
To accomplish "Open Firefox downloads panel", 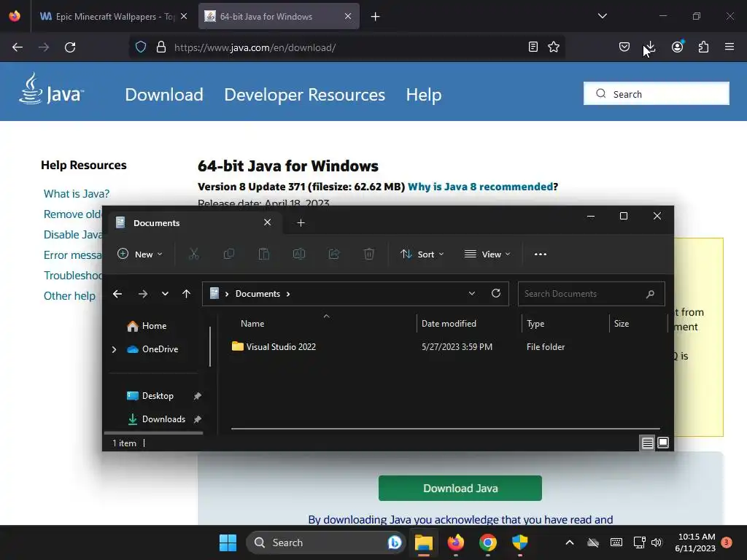I will (x=650, y=47).
